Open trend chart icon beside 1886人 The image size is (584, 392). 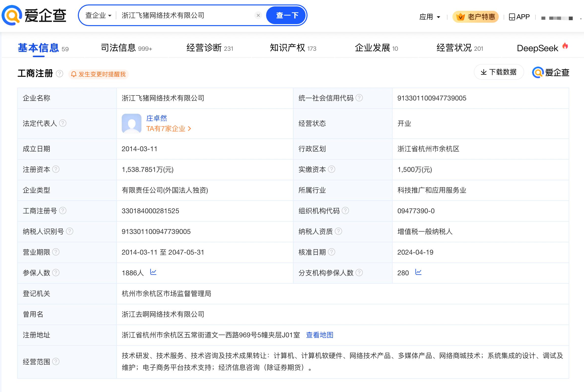pyautogui.click(x=153, y=272)
